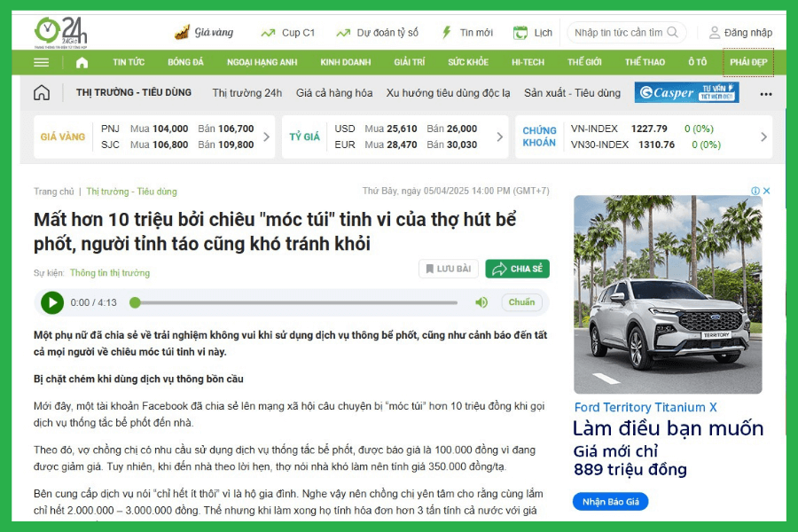Open the three-dot more categories menu
Screen dimensions: 798x532
pyautogui.click(x=765, y=94)
